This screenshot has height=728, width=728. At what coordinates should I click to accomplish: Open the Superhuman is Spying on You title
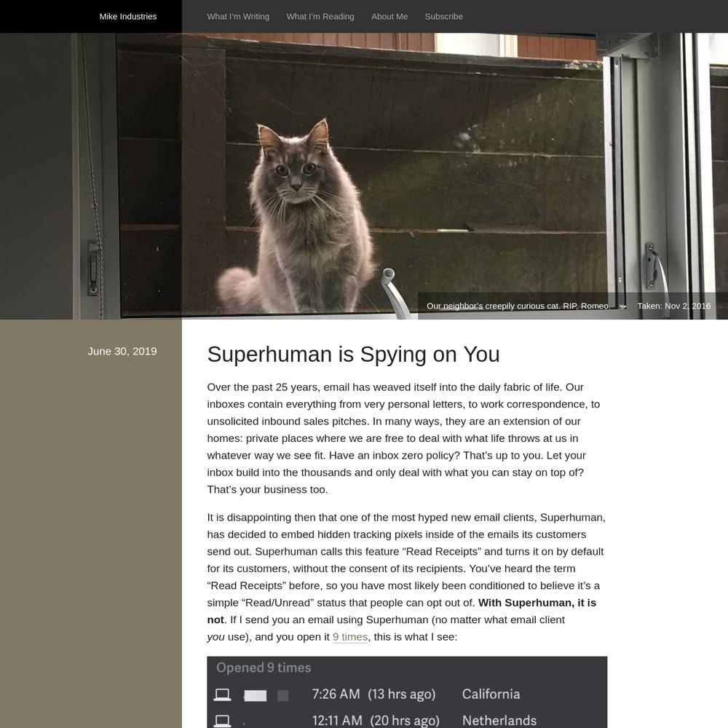point(353,355)
